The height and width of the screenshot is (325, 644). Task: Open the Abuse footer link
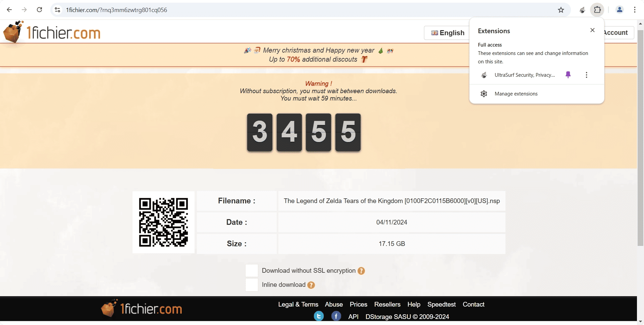point(334,304)
